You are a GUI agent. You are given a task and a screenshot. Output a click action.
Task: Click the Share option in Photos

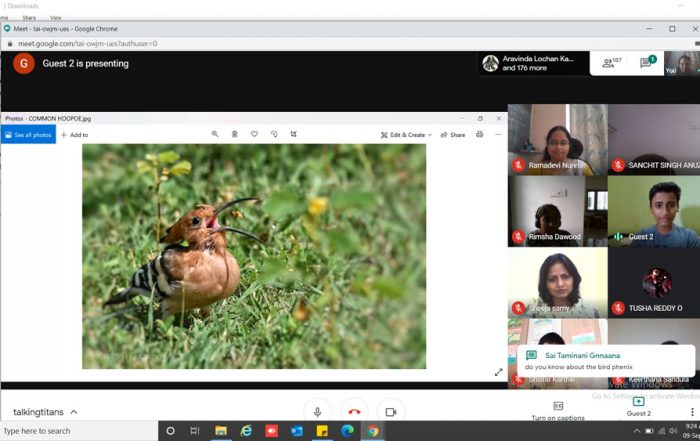pos(453,134)
